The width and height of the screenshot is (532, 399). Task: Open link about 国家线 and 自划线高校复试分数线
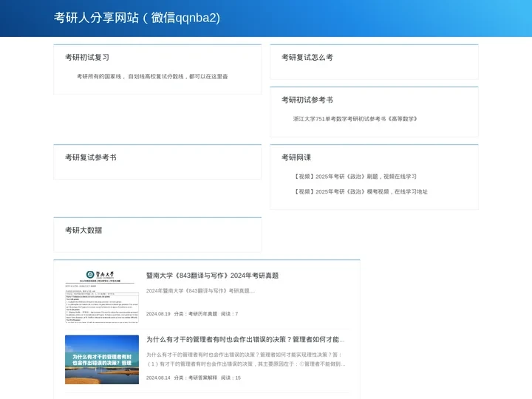click(x=152, y=76)
